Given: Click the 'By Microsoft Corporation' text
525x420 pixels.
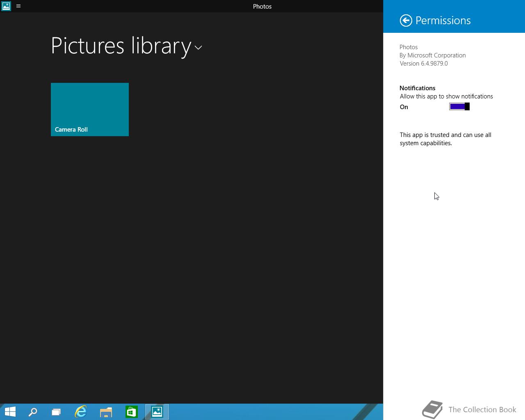Looking at the screenshot, I should (433, 55).
